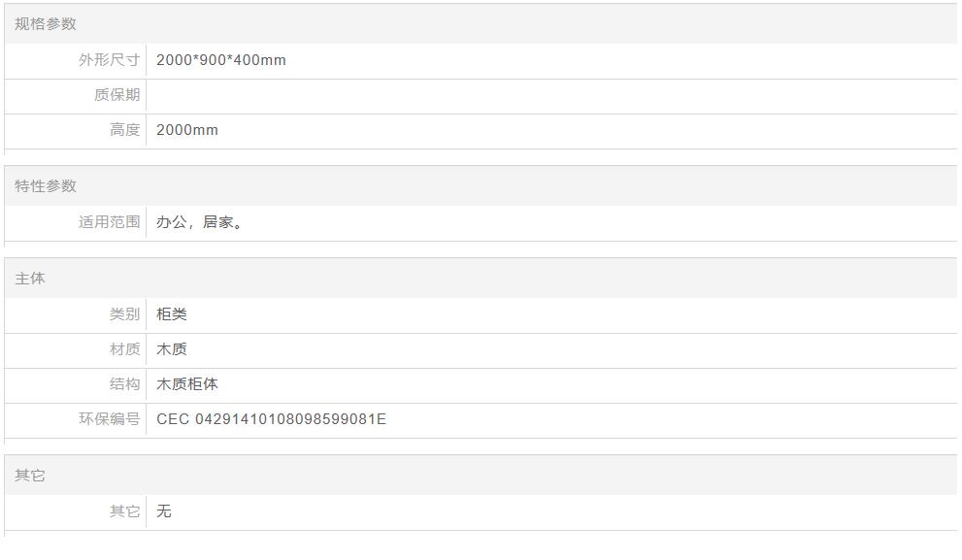Image resolution: width=962 pixels, height=560 pixels.
Task: Select the 结构 row label
Action: (124, 384)
